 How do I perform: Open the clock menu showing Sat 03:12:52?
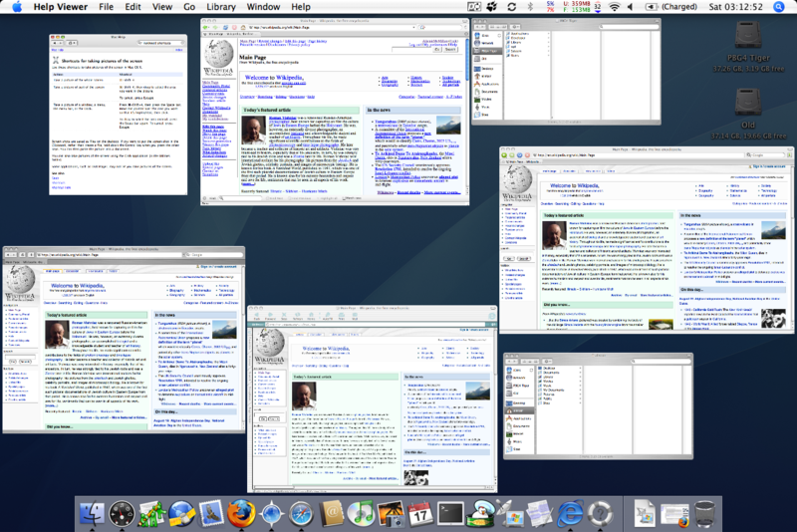click(735, 7)
